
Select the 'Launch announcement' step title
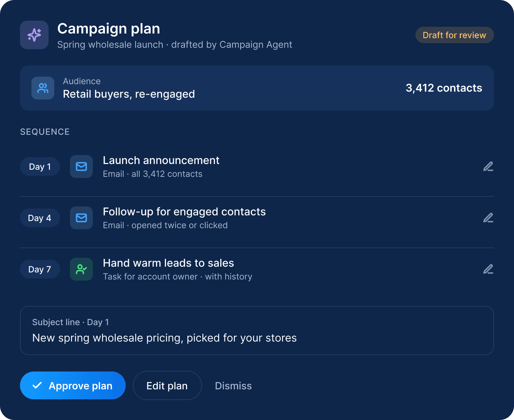(161, 160)
